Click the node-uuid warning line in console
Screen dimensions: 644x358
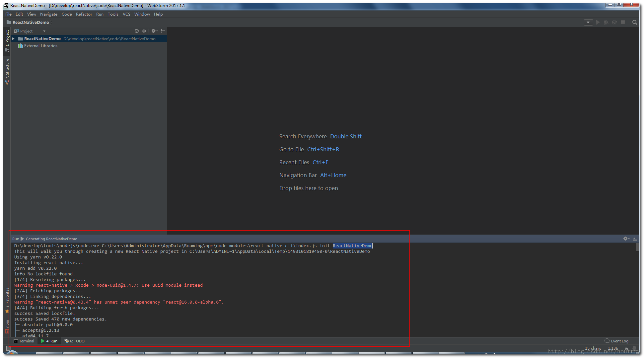coord(108,285)
